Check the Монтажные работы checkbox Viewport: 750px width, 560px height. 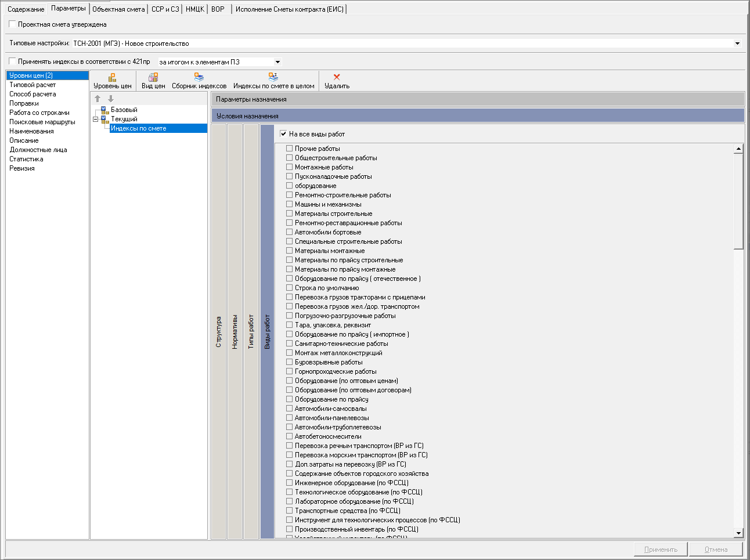coord(289,167)
